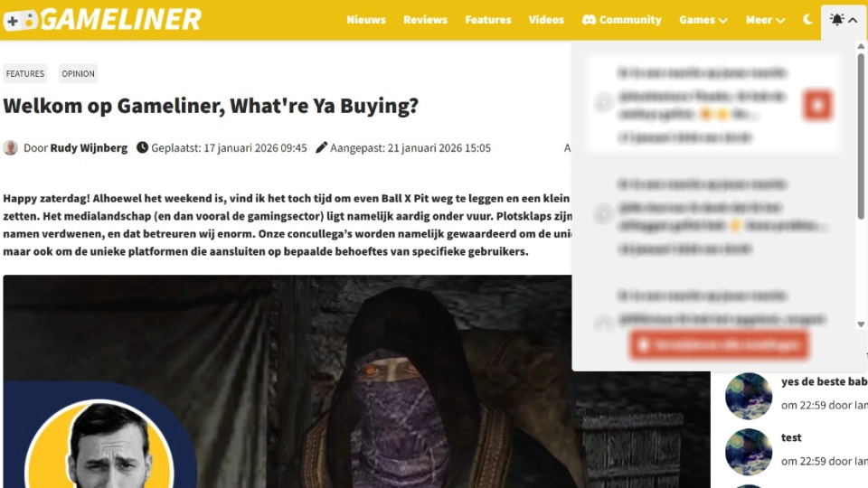This screenshot has width=868, height=488.
Task: Open author Rudy Wijnberg's profile link
Action: point(89,147)
